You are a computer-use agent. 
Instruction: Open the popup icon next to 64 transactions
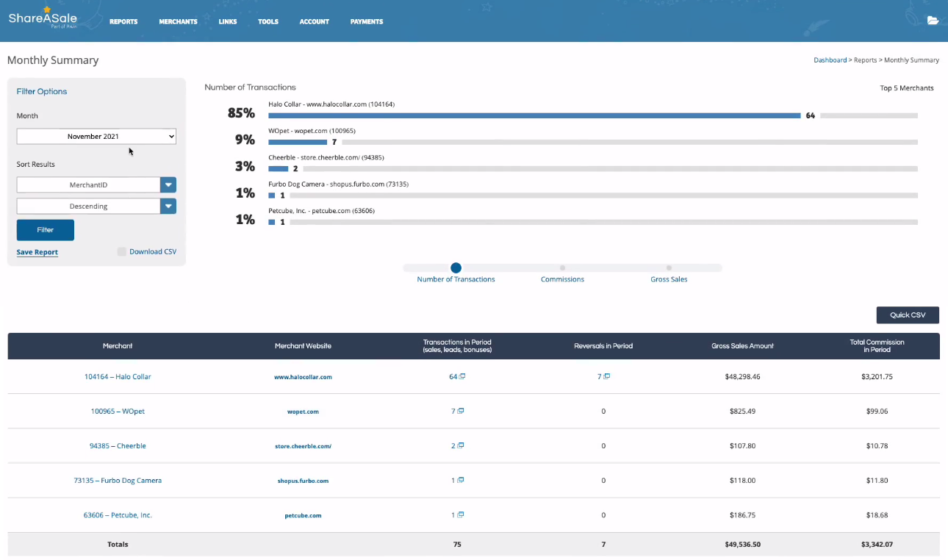[462, 376]
